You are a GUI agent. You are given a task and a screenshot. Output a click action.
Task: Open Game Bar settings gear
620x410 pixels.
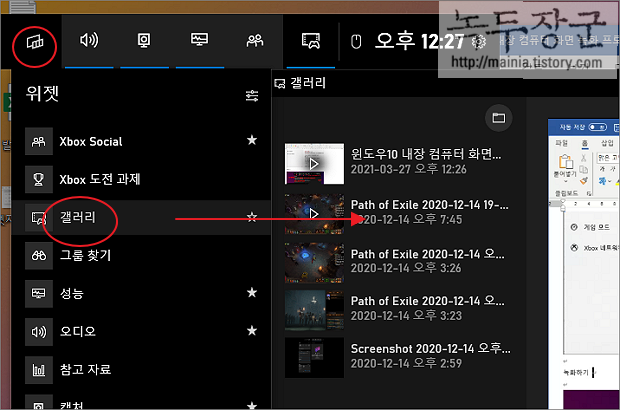coord(479,41)
